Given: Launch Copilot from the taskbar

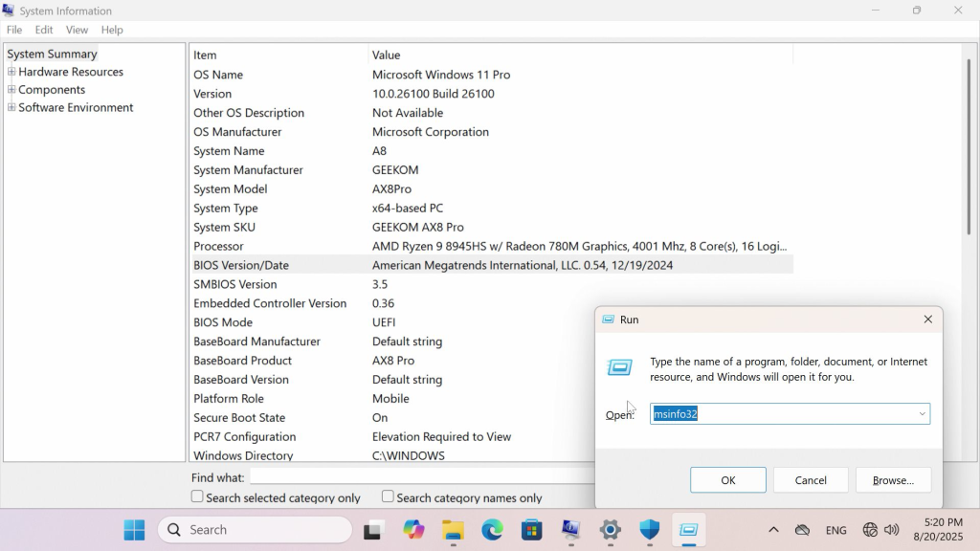Looking at the screenshot, I should (413, 530).
